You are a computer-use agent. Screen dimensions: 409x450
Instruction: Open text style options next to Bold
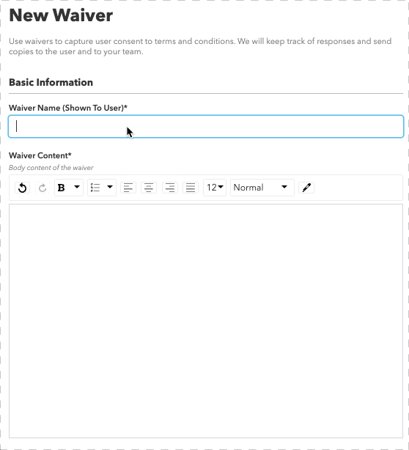pyautogui.click(x=77, y=187)
